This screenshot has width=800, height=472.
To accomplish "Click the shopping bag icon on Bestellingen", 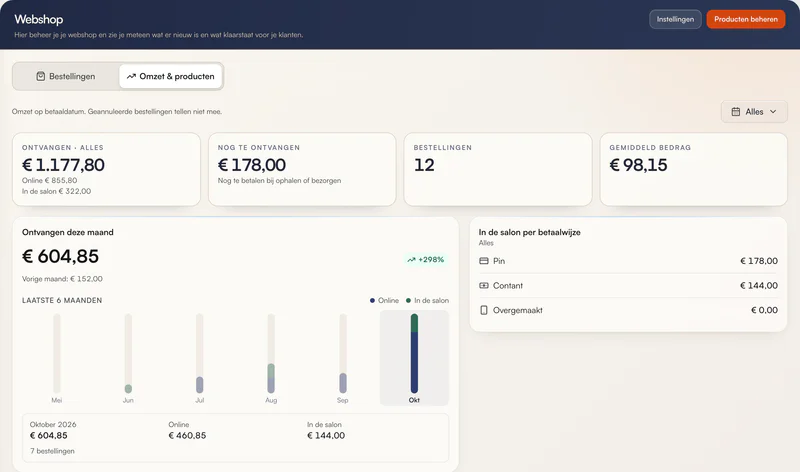I will point(41,77).
